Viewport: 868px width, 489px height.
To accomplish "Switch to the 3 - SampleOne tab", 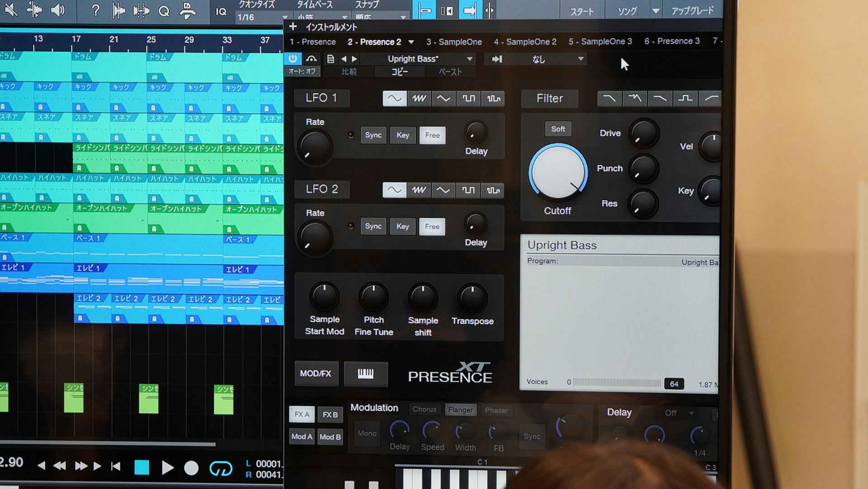I will coord(454,42).
